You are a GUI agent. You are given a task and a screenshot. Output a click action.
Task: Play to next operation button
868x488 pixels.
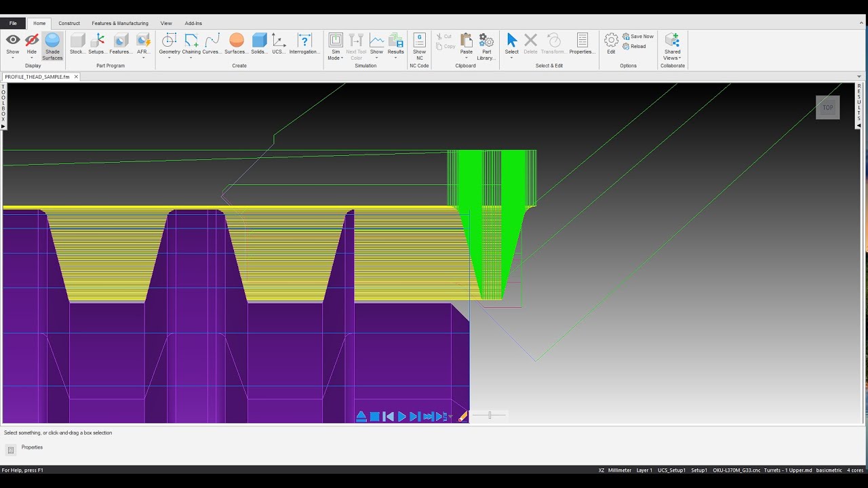click(441, 416)
